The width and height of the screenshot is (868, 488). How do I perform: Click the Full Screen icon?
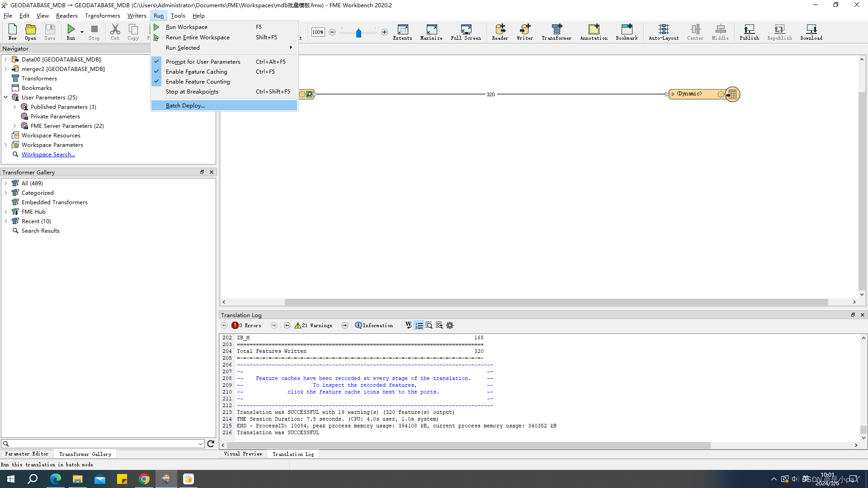(466, 32)
